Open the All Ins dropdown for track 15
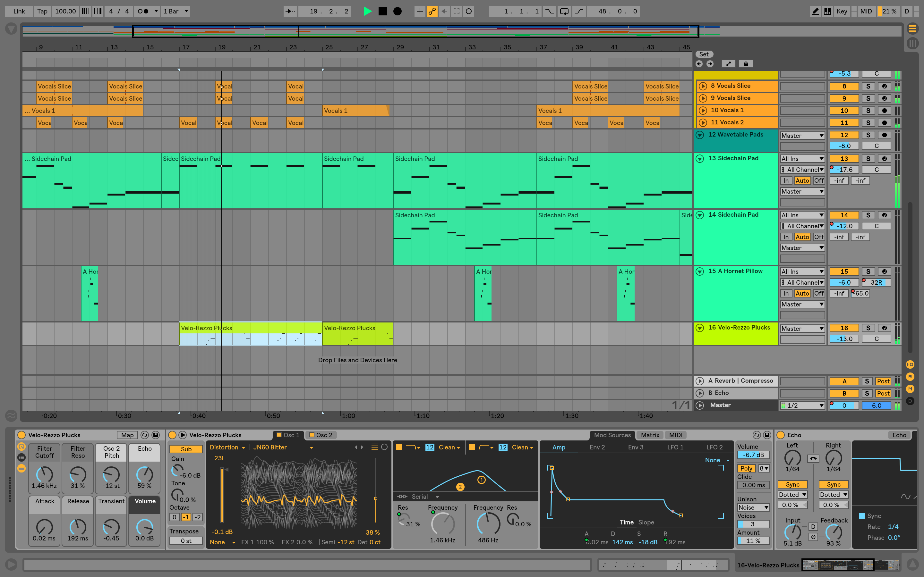924x577 pixels. pyautogui.click(x=801, y=271)
